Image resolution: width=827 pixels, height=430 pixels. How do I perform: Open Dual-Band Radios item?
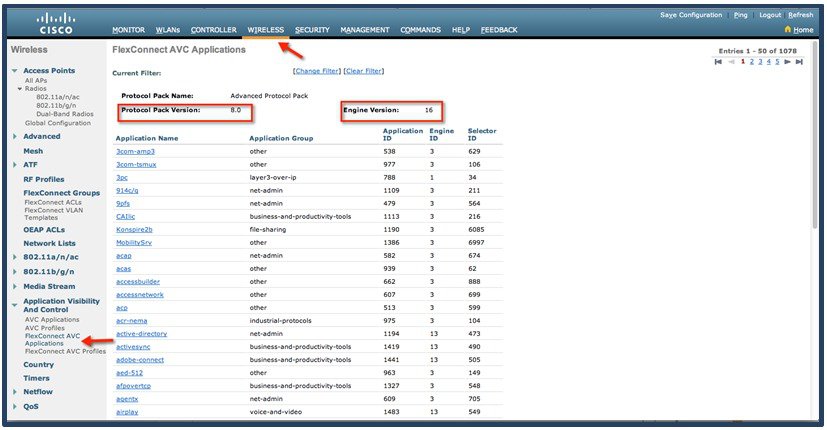(x=64, y=114)
